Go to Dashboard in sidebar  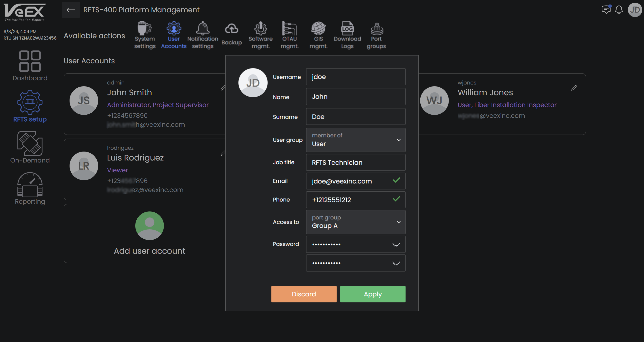pos(30,66)
